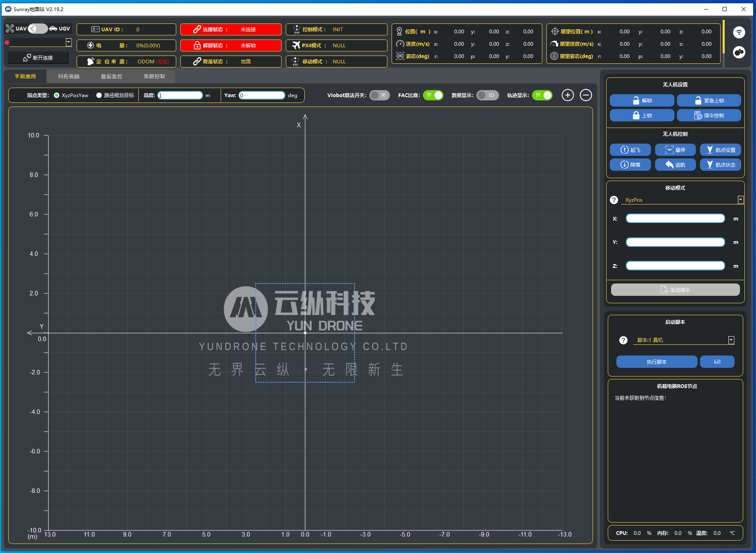Click the 当前未获取到节点信息! text
This screenshot has width=756, height=553.
pyautogui.click(x=640, y=398)
